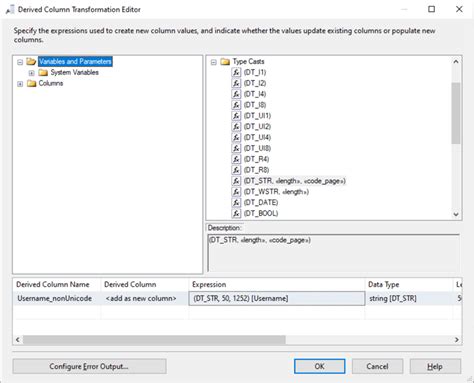
Task: Select the (DT_UI2) type cast
Action: [x=257, y=127]
